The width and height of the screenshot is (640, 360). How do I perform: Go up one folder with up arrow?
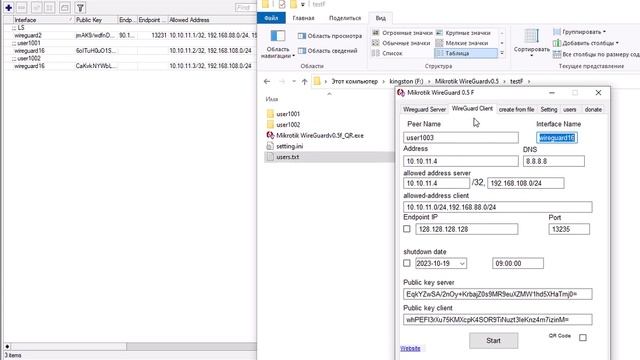click(x=304, y=81)
